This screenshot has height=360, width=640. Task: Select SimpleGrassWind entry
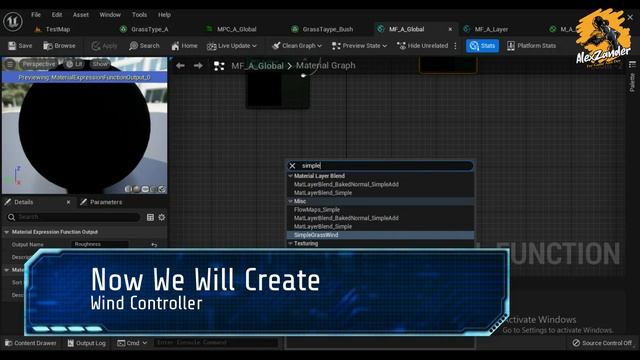[316, 235]
